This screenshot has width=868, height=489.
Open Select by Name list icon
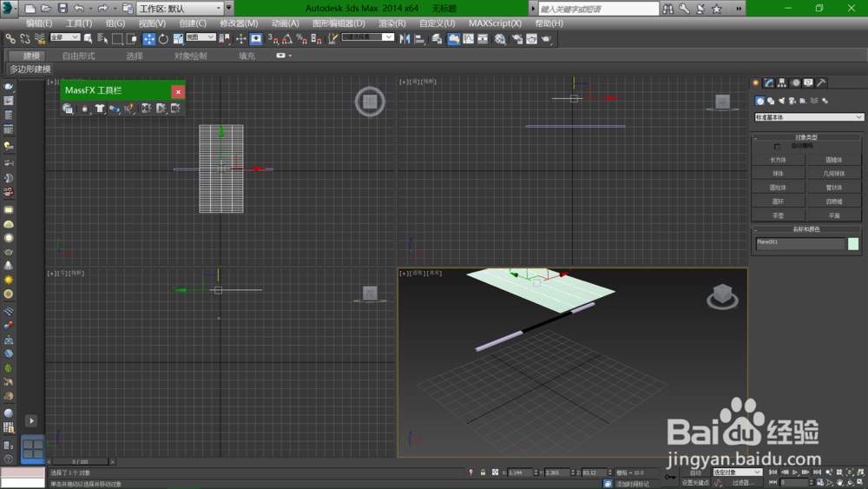pyautogui.click(x=102, y=38)
